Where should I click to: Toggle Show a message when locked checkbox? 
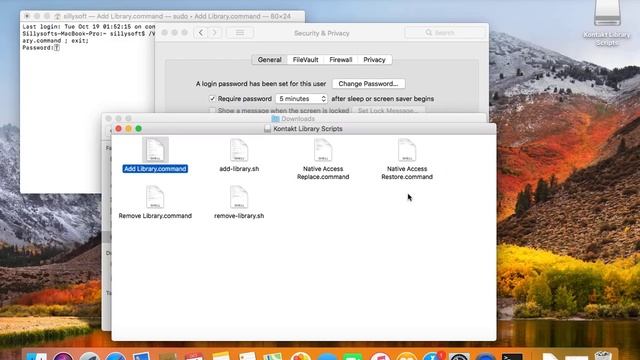(x=212, y=111)
